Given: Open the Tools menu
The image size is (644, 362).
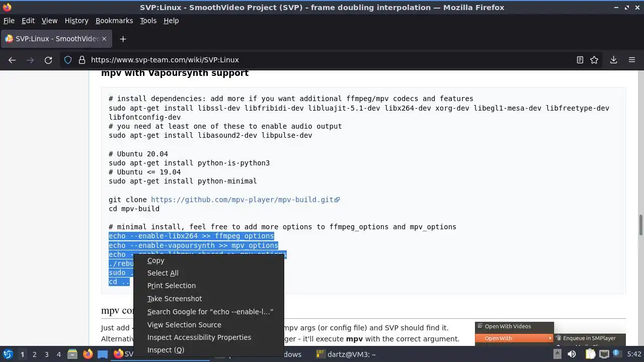Looking at the screenshot, I should point(148,21).
